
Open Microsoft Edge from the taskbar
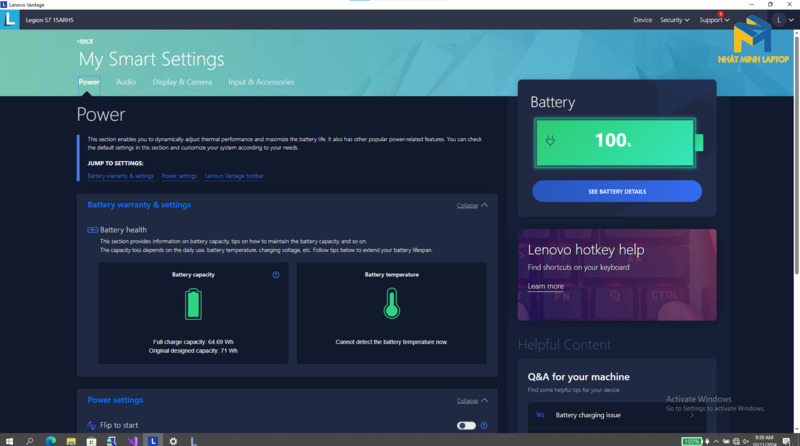[51, 440]
